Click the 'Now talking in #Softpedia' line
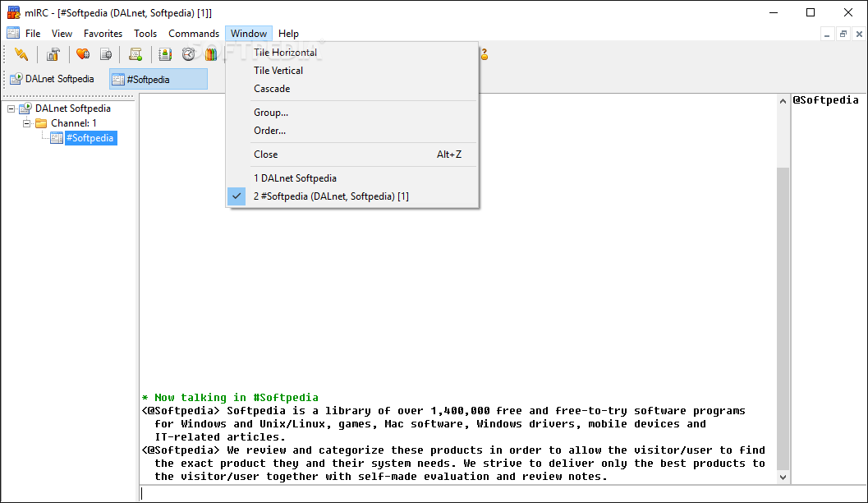The image size is (868, 503). coord(230,397)
